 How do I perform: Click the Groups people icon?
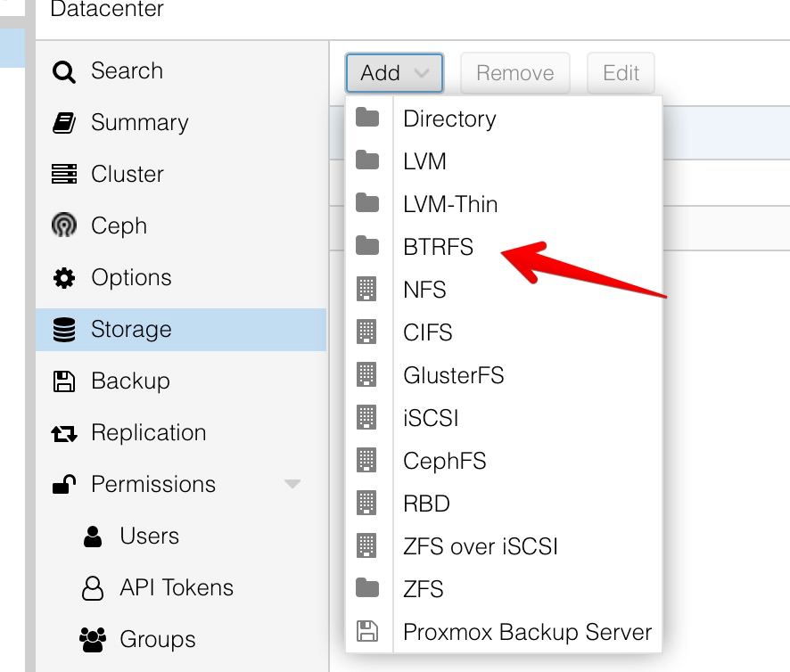click(x=93, y=639)
